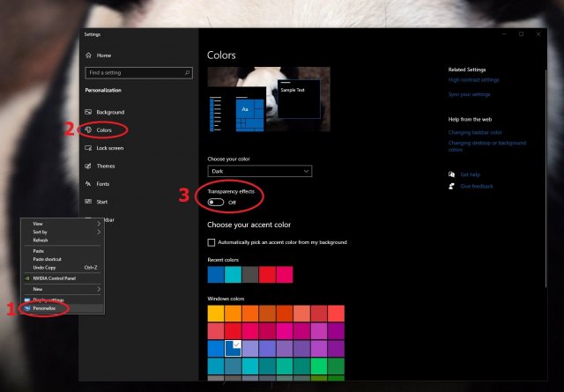Viewport: 564px width, 392px height.
Task: Click the Start icon in sidebar
Action: coord(88,201)
